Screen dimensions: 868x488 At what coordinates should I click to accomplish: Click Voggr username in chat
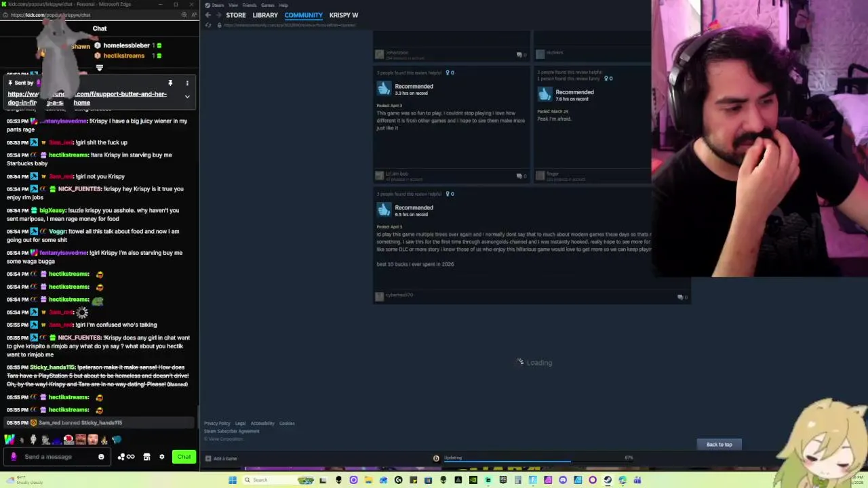[x=57, y=231]
